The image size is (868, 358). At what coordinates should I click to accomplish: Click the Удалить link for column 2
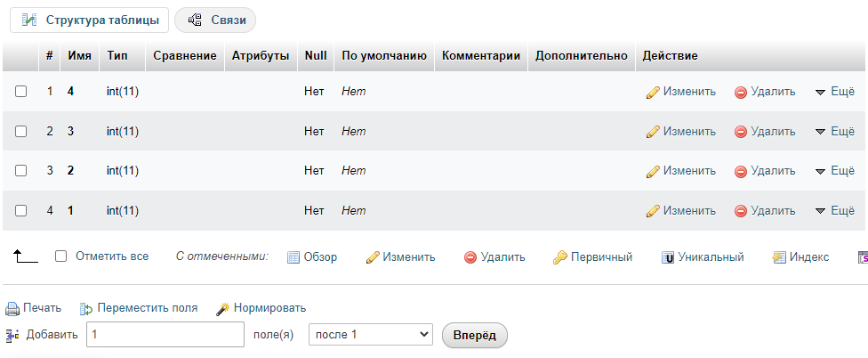pyautogui.click(x=772, y=171)
